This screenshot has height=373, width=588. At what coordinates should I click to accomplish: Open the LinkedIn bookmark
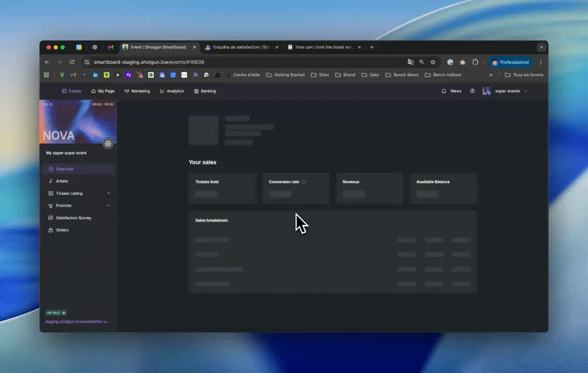tap(95, 75)
